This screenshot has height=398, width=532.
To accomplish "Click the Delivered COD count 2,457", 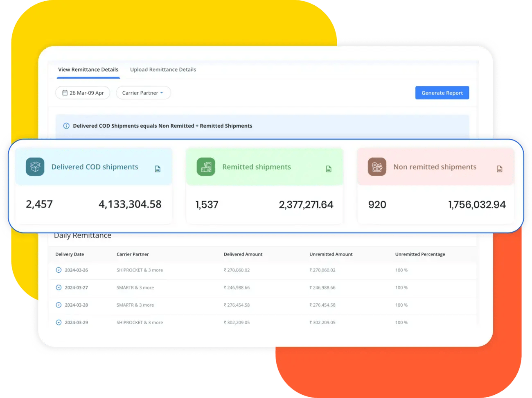I will click(x=39, y=204).
